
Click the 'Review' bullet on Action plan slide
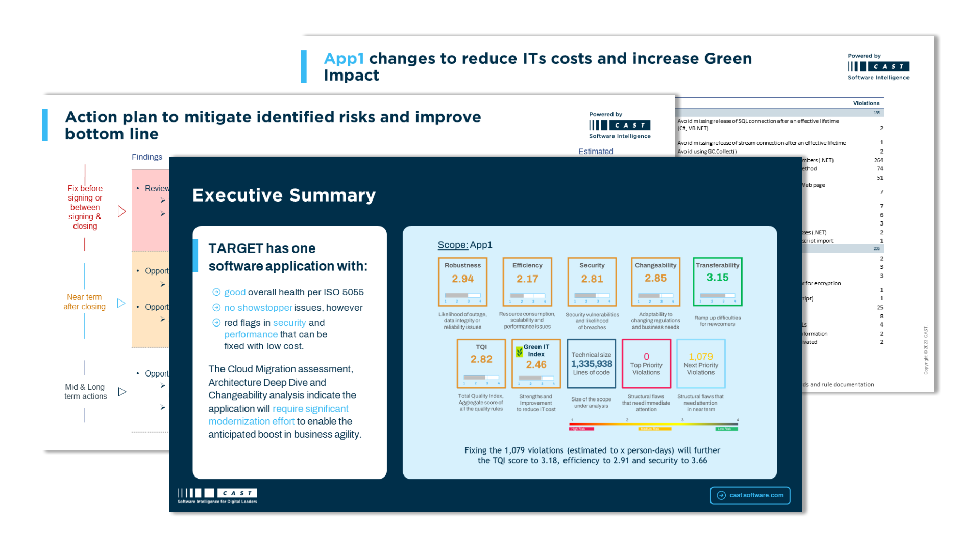pos(157,189)
